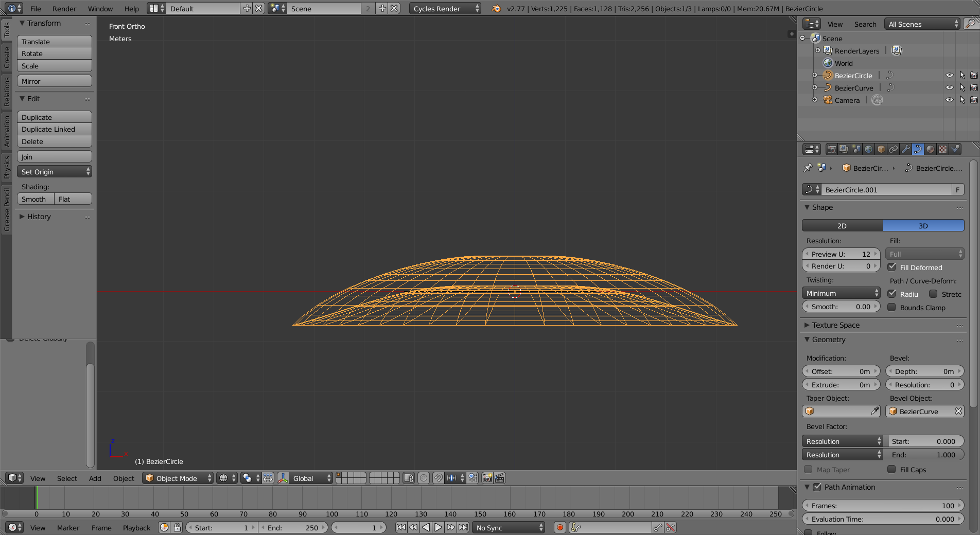
Task: Click the OpenGL render image icon
Action: coord(487,478)
